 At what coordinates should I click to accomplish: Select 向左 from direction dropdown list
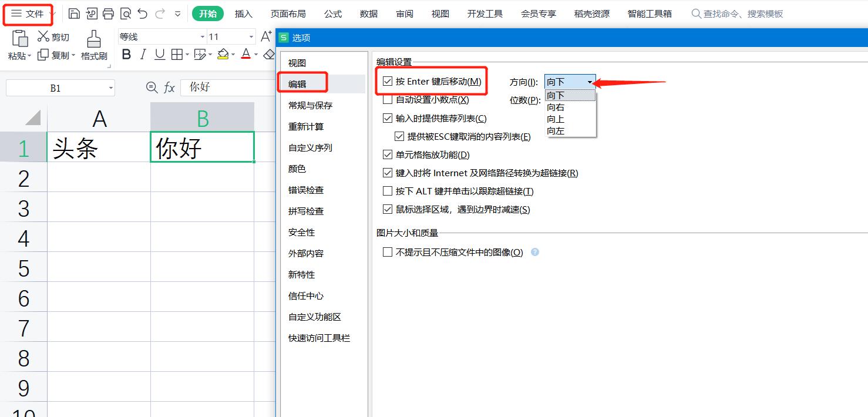tap(556, 131)
